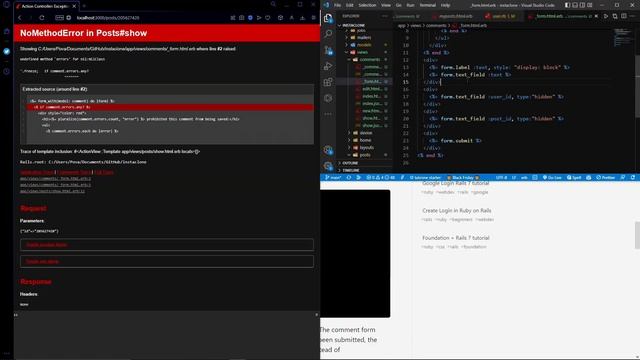Expand the layouts folder in Explorer
The image size is (640, 360).
pos(367,148)
